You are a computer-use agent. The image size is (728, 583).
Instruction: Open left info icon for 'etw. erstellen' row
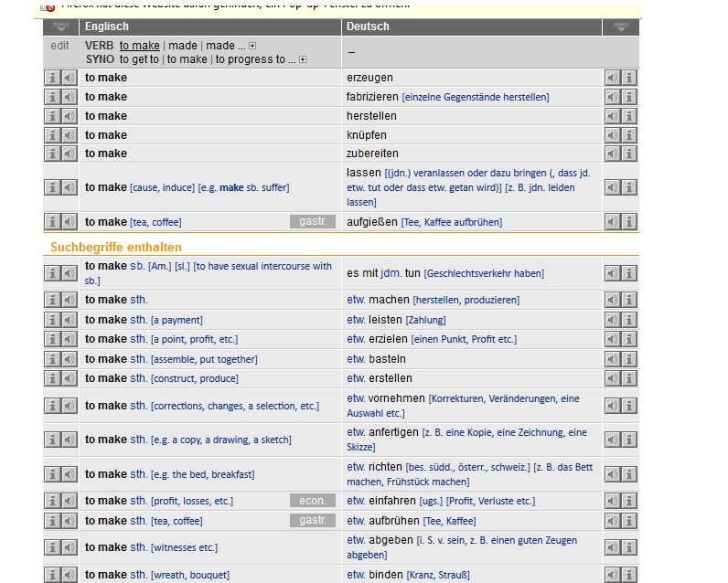pyautogui.click(x=52, y=378)
